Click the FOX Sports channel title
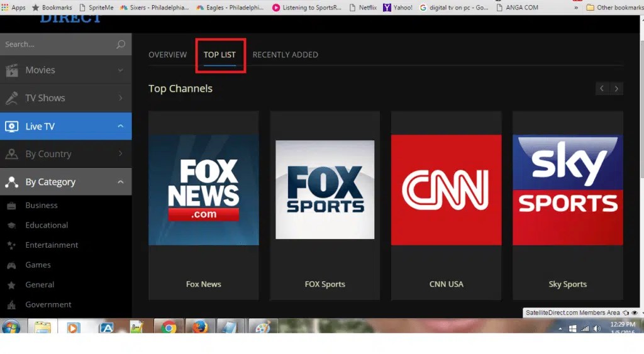This screenshot has width=644, height=354. tap(325, 284)
